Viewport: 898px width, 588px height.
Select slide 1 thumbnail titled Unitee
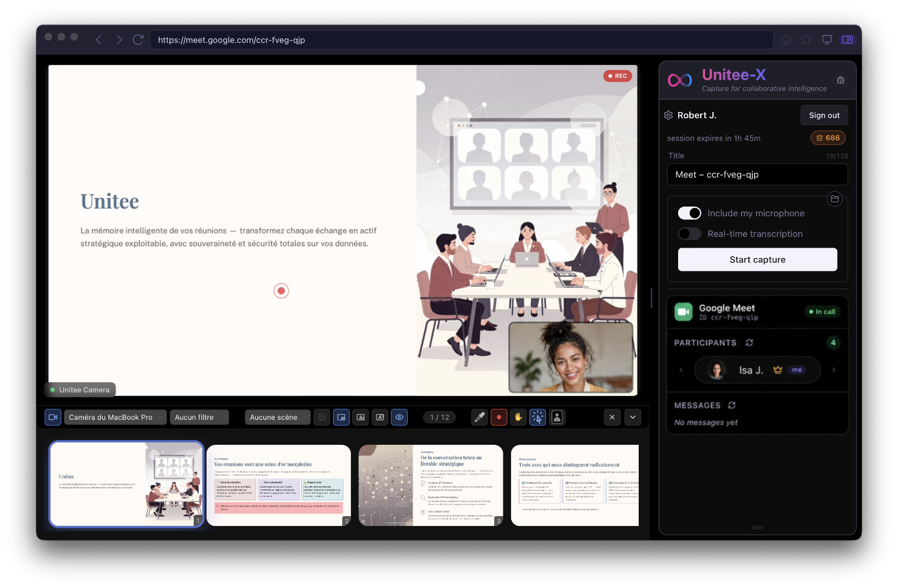pos(126,484)
